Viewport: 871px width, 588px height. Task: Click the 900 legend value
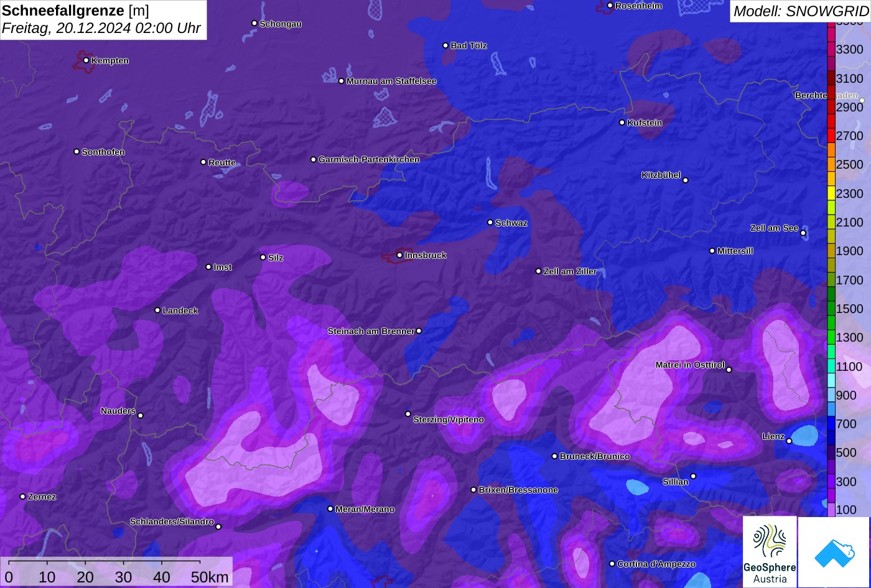coord(846,395)
